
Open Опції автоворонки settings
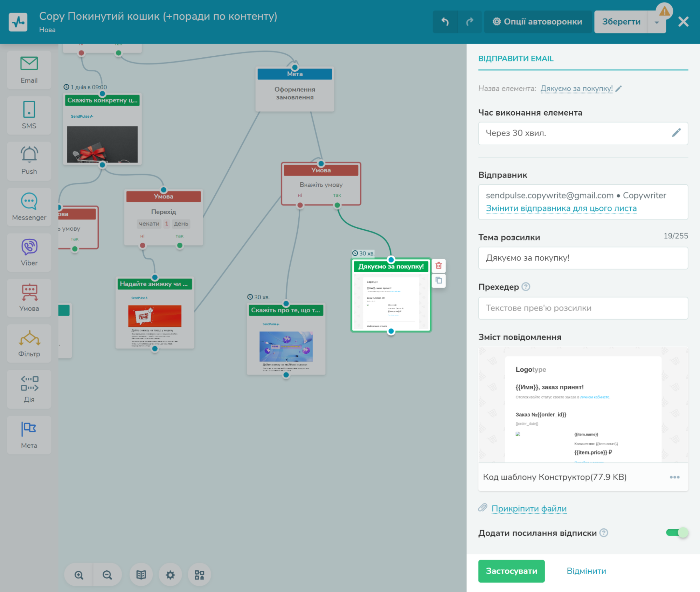(x=538, y=22)
